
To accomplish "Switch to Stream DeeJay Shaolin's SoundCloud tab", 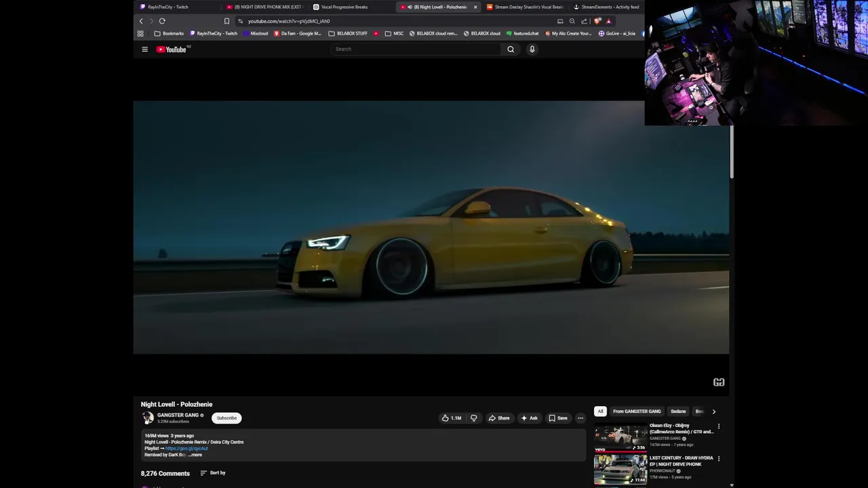I will [x=526, y=7].
